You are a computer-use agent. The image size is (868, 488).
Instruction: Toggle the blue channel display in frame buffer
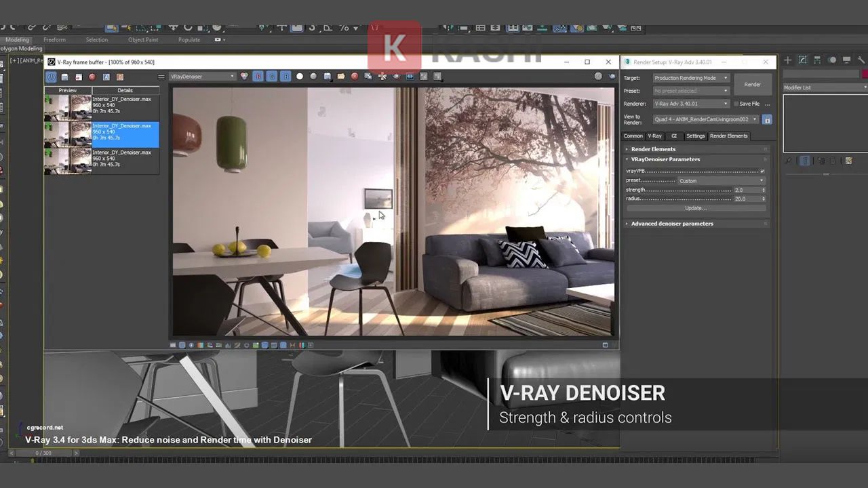(285, 76)
